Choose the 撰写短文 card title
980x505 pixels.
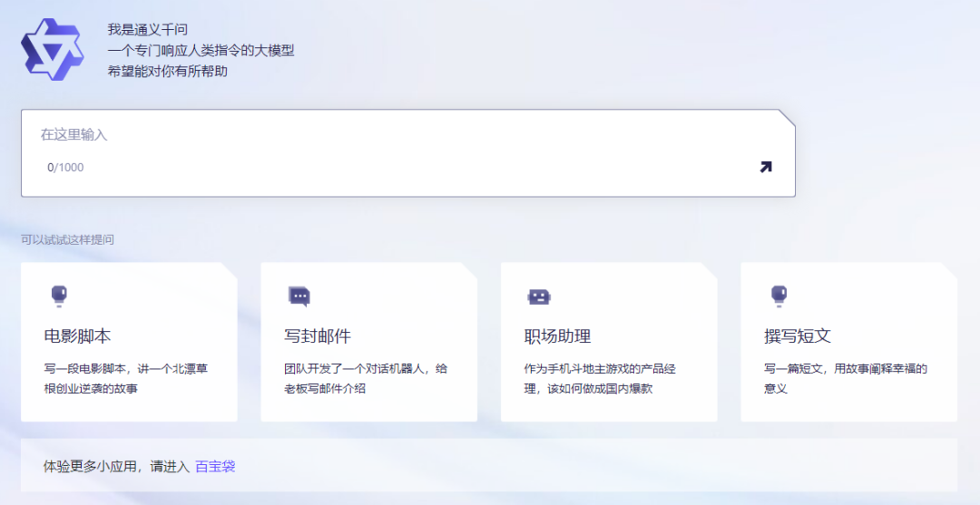click(798, 336)
